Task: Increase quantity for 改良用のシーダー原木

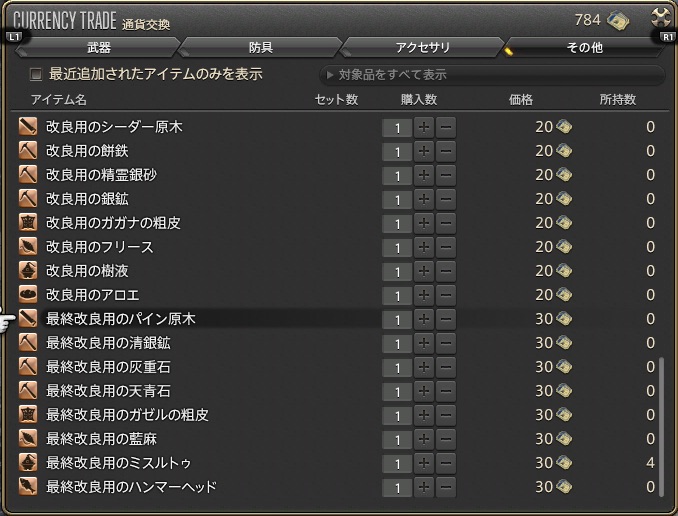Action: point(424,127)
